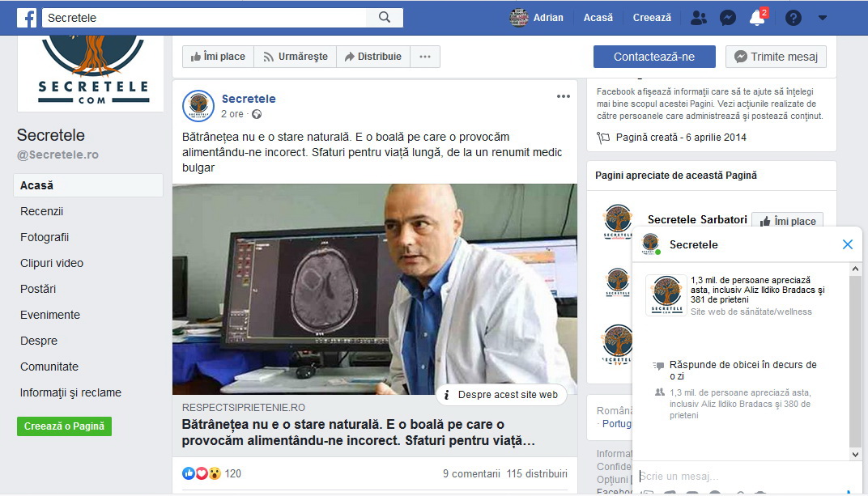Click the page history flag icon
Viewport: 868px width, 496px height.
tap(603, 138)
